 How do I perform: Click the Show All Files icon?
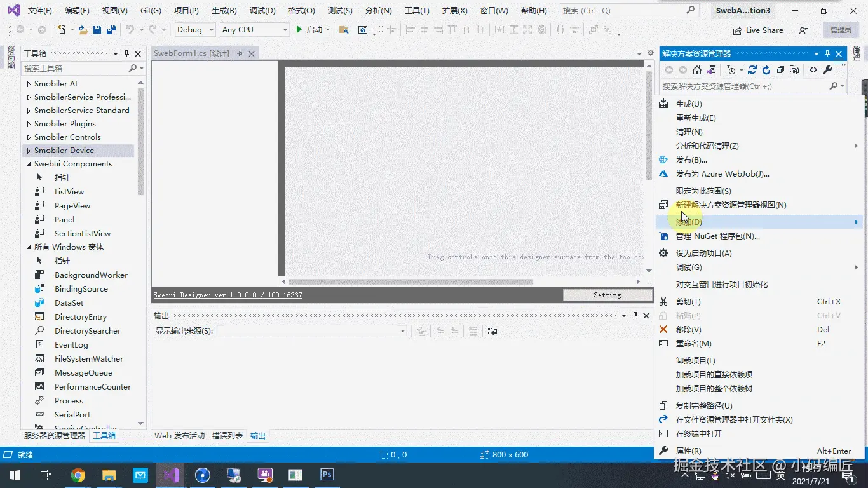click(794, 71)
